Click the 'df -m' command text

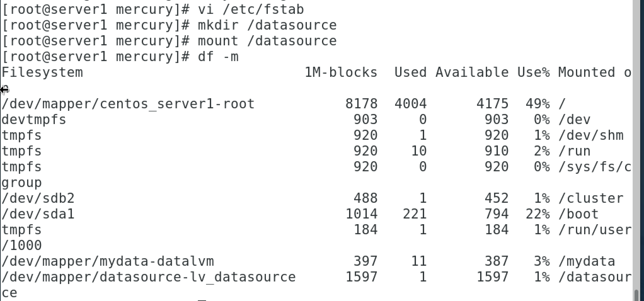218,57
